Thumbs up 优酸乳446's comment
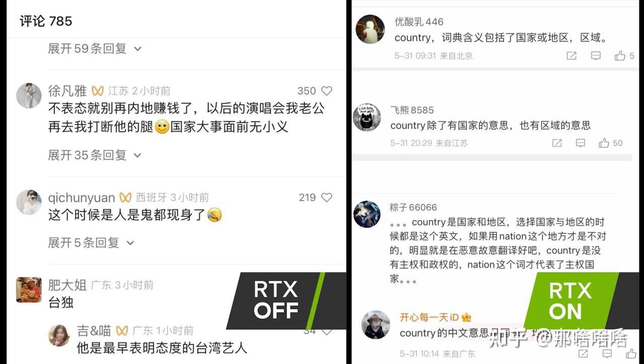Screen dimensions: 644x364 [x=620, y=56]
